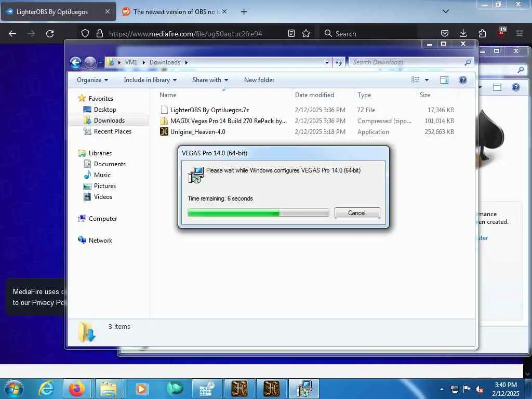This screenshot has height=399, width=532.
Task: Click Downloads in Explorer breadcrumb
Action: coord(165,62)
